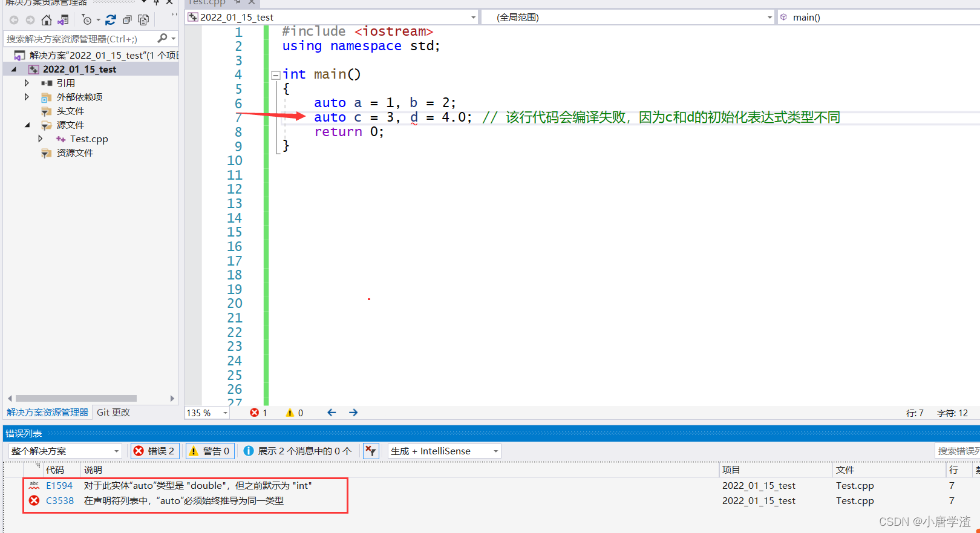
Task: Sort error list by 行 column
Action: coord(954,469)
